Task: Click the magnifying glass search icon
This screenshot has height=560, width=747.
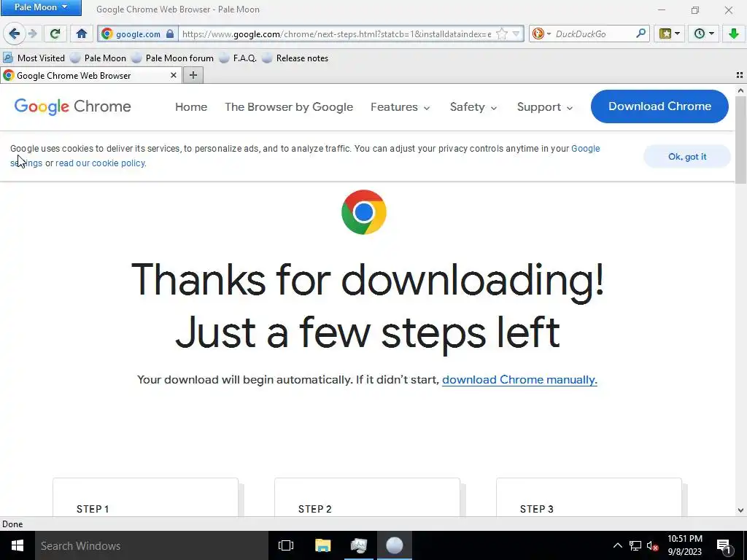Action: (x=640, y=34)
